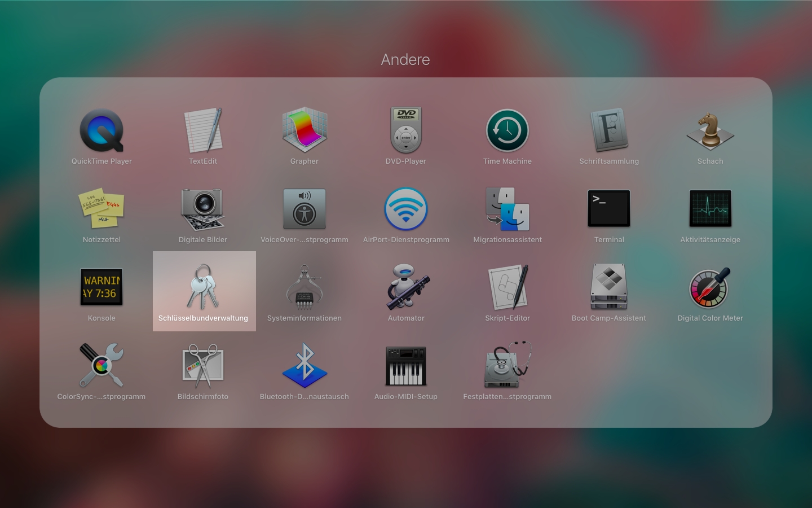Launch TextEdit from the folder
This screenshot has width=812, height=508.
[203, 131]
